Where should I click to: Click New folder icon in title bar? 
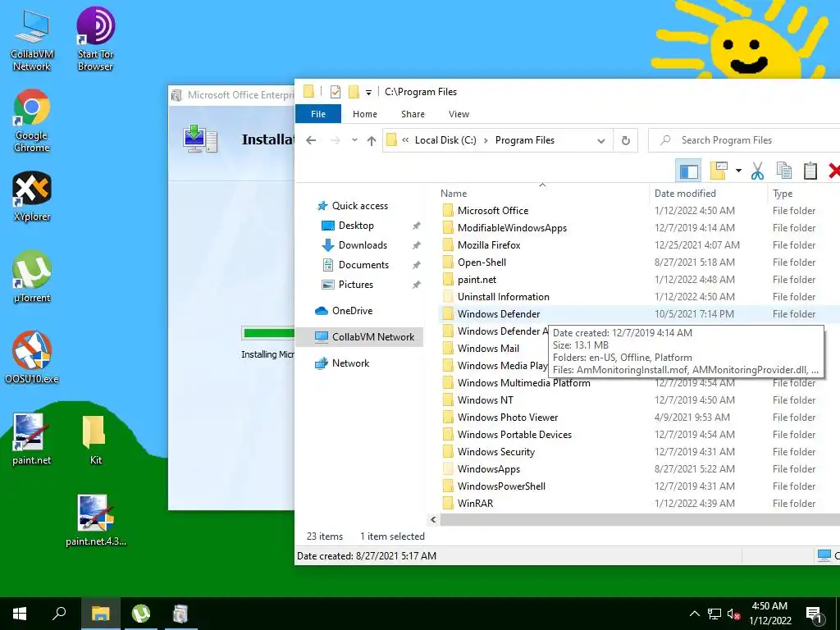(x=354, y=92)
